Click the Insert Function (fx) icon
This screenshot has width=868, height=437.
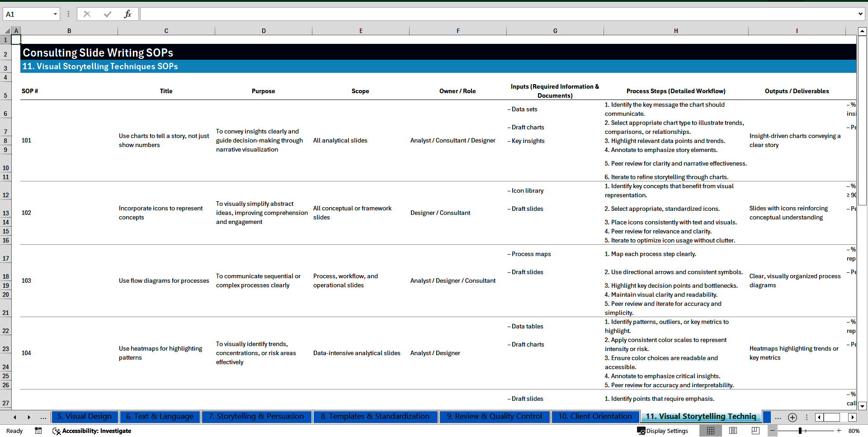click(x=128, y=14)
